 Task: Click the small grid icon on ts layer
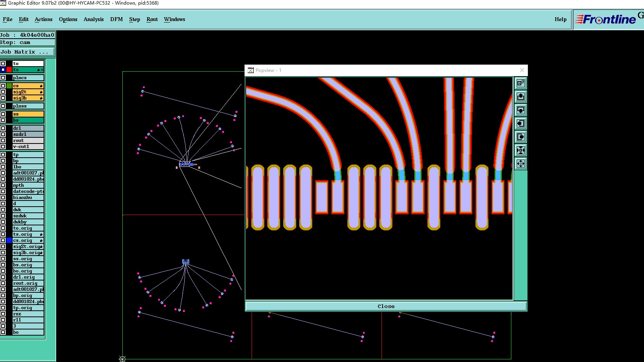pyautogui.click(x=42, y=70)
